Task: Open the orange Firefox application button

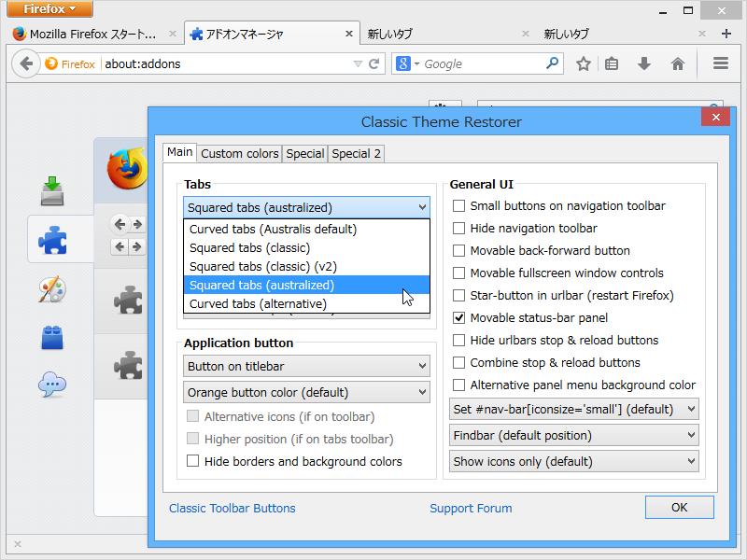Action: 49,8
